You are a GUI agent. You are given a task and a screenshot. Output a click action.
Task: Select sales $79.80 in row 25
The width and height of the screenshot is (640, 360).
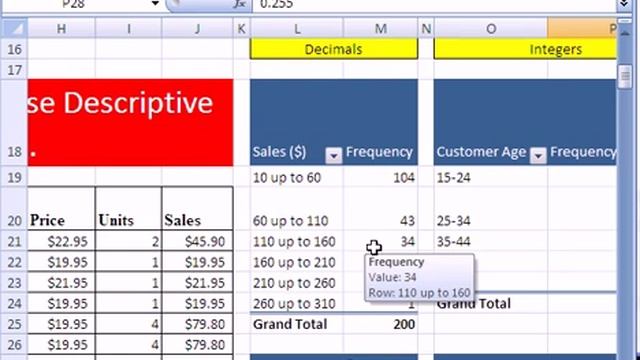[x=198, y=324]
